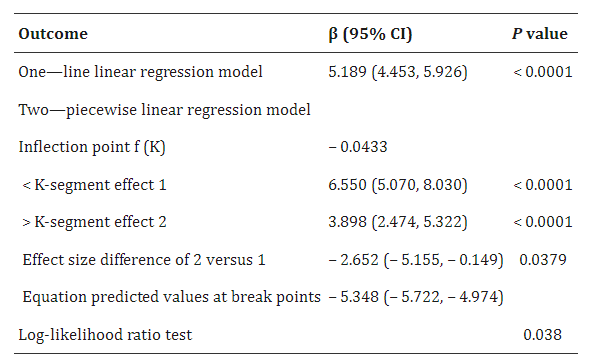This screenshot has height=363, width=595.
Task: Click the −0.0433 inflection point value
Action: [x=358, y=147]
